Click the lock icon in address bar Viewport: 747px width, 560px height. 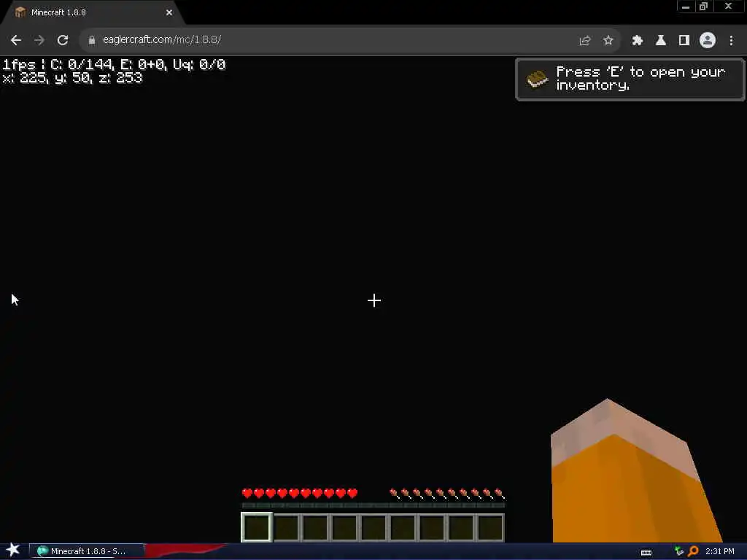tap(91, 40)
